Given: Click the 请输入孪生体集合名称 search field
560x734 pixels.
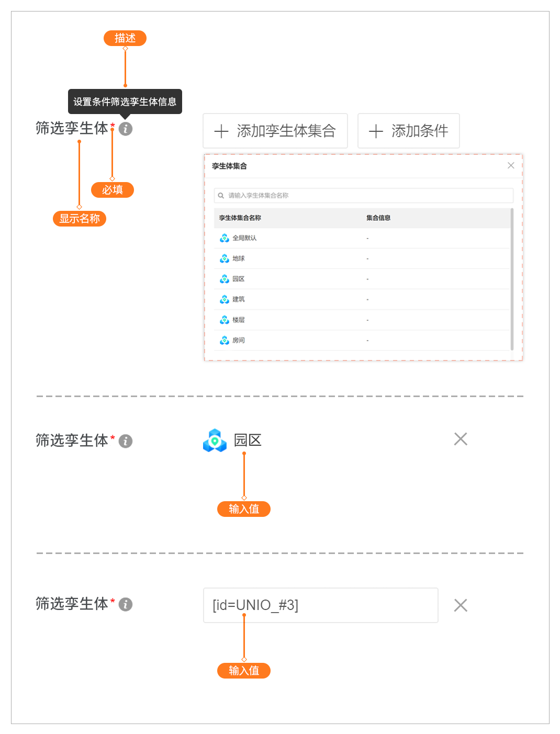Looking at the screenshot, I should click(366, 196).
